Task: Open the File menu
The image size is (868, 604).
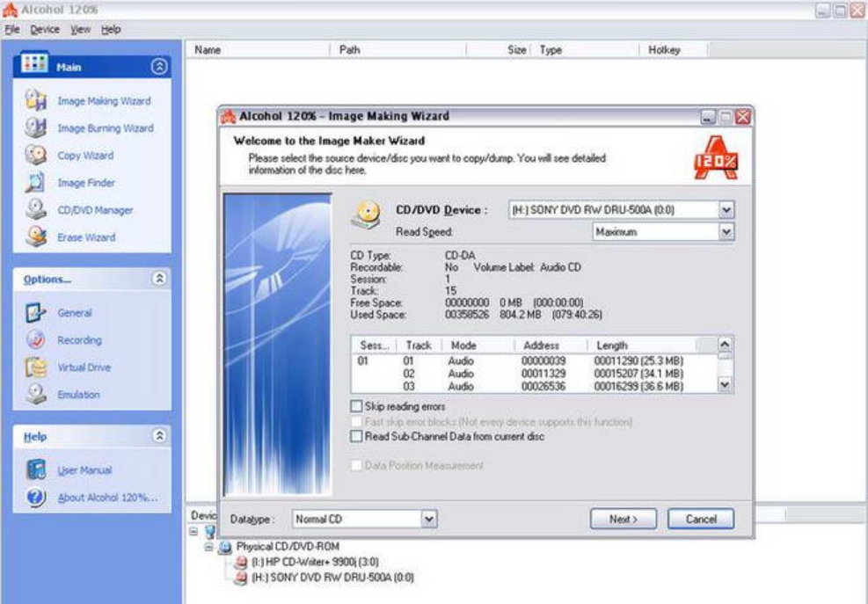Action: (12, 29)
